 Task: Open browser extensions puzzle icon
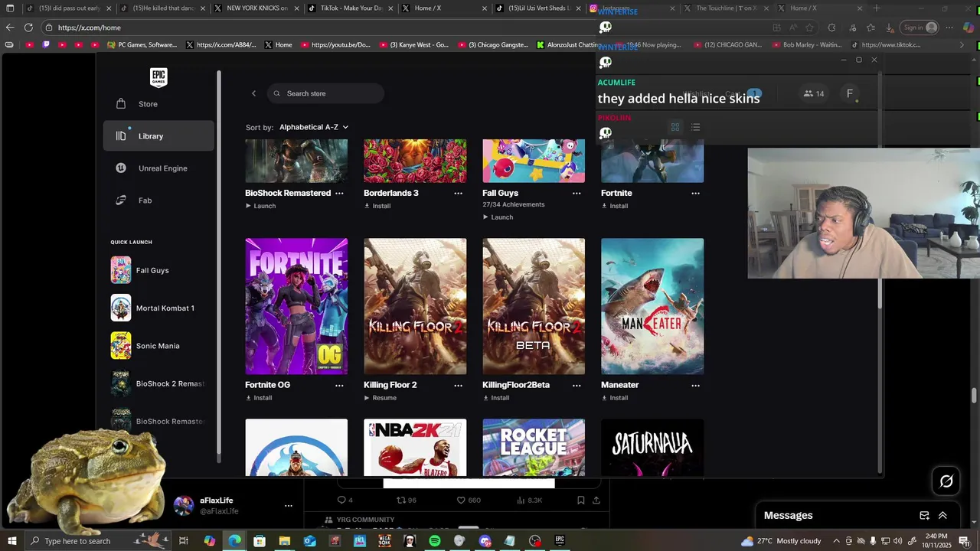(832, 28)
